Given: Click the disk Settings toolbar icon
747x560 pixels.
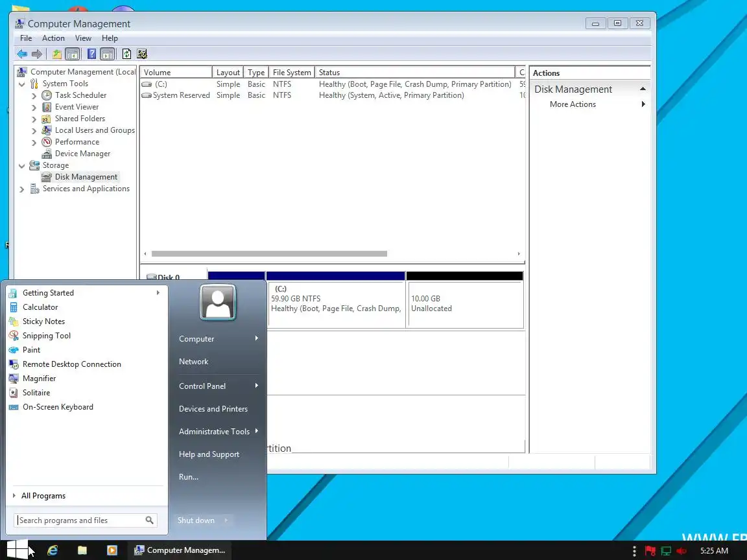Looking at the screenshot, I should (x=142, y=54).
